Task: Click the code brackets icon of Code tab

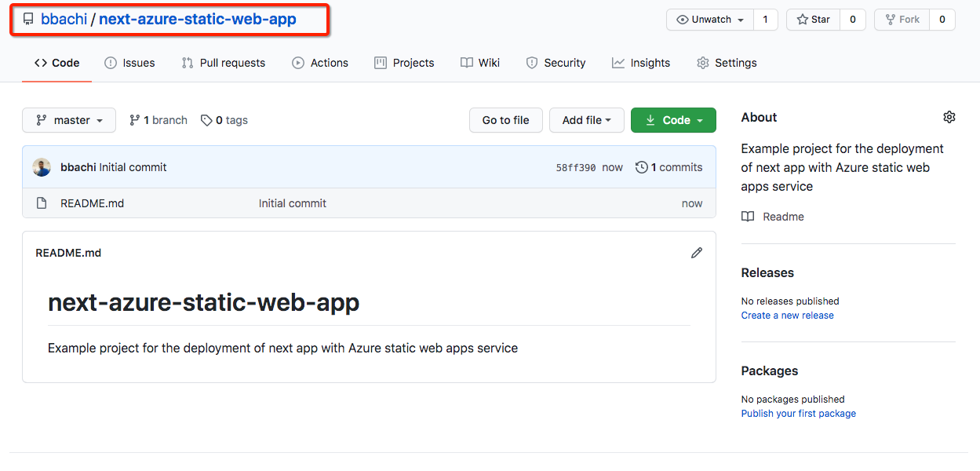Action: coord(41,63)
